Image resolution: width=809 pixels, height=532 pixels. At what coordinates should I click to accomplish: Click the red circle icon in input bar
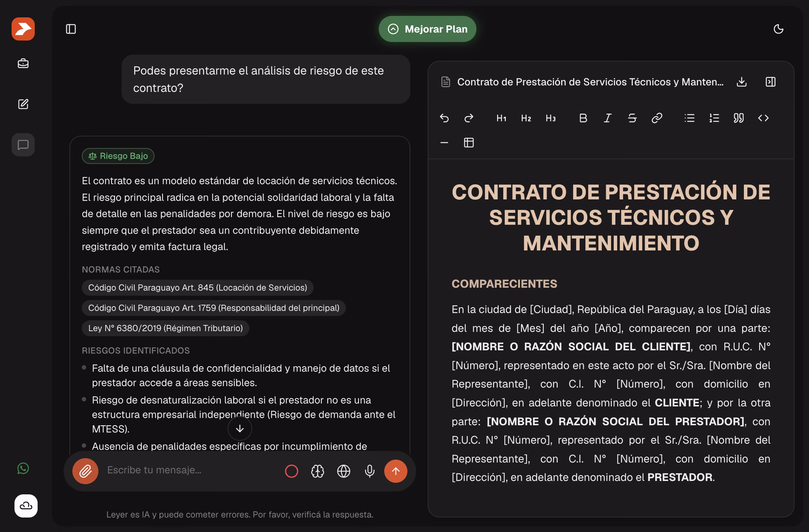click(292, 471)
